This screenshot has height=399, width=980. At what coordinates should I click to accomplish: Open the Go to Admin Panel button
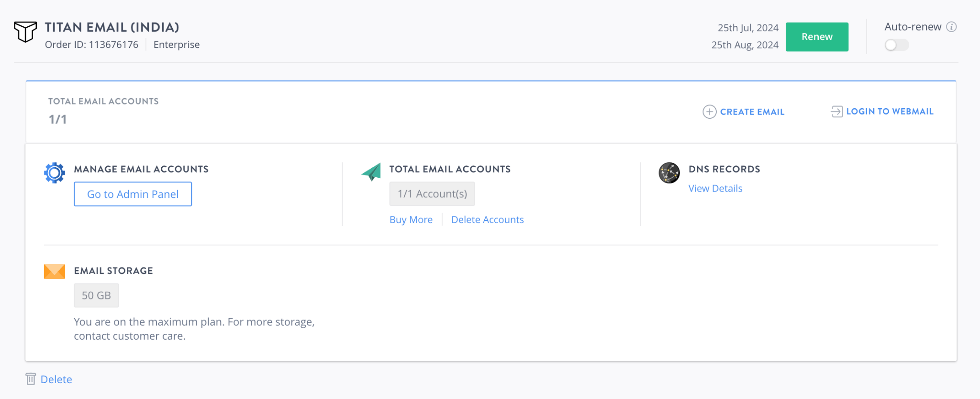coord(133,194)
